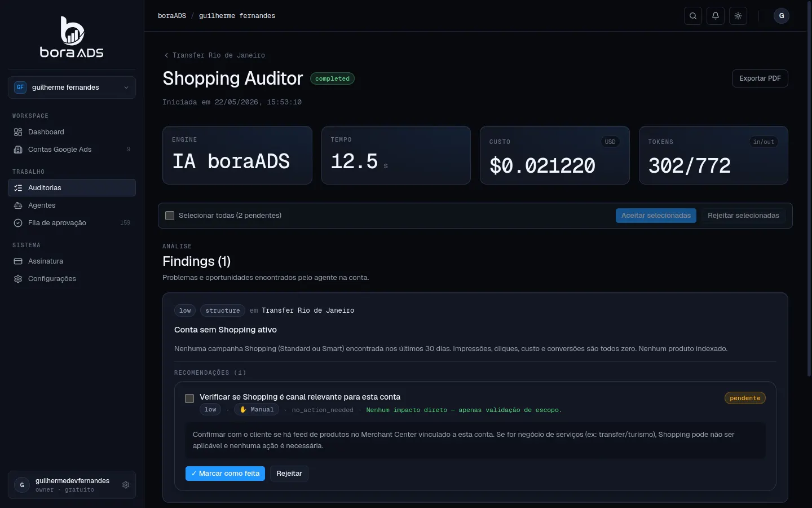Click the low severity tag on finding header
Image resolution: width=812 pixels, height=508 pixels.
[185, 310]
